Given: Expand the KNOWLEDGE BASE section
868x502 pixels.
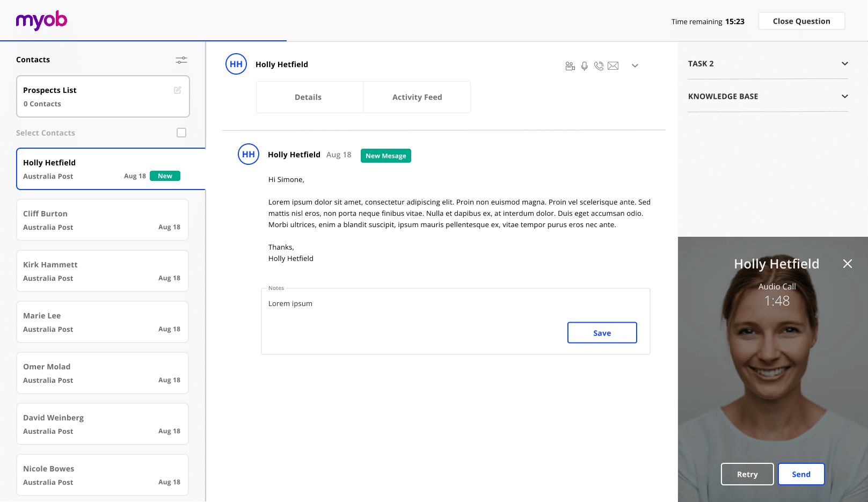Looking at the screenshot, I should pos(845,96).
